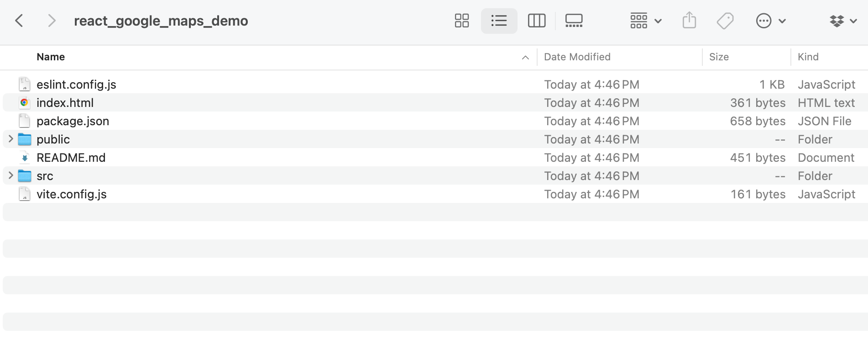Expand the src folder disclosure arrow
Viewport: 868px width, 340px height.
(x=10, y=175)
